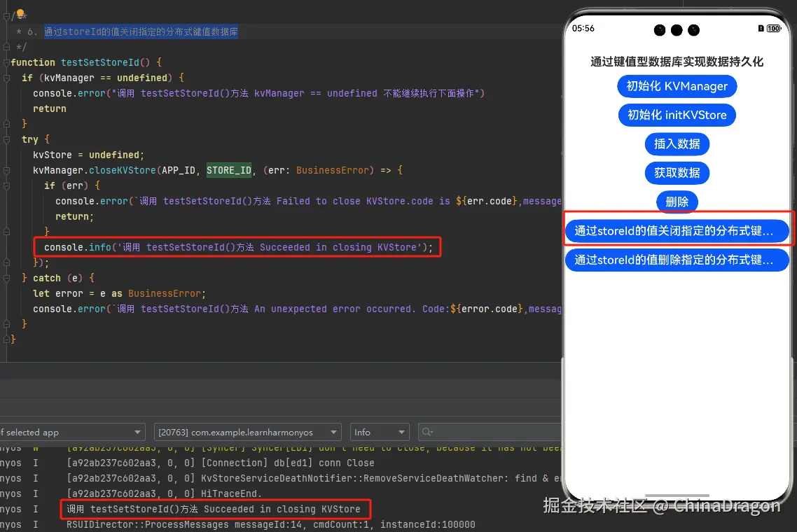Open the selected app device dropdown
Image resolution: width=797 pixels, height=532 pixels.
coord(71,433)
